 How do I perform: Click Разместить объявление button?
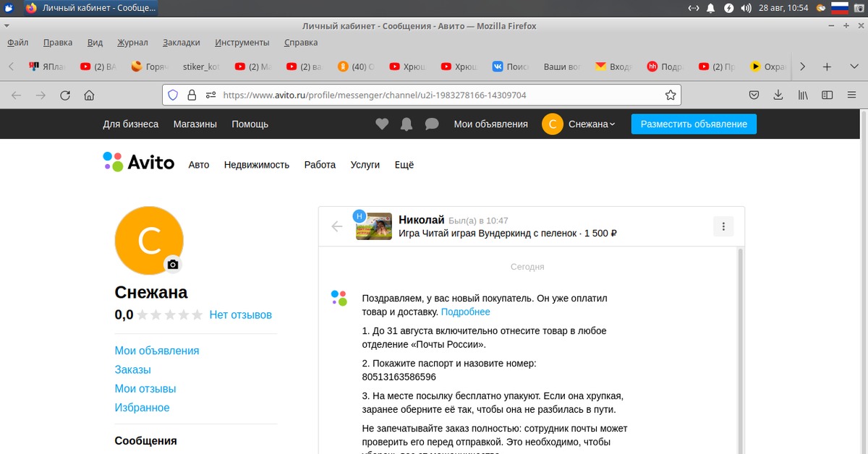click(694, 124)
